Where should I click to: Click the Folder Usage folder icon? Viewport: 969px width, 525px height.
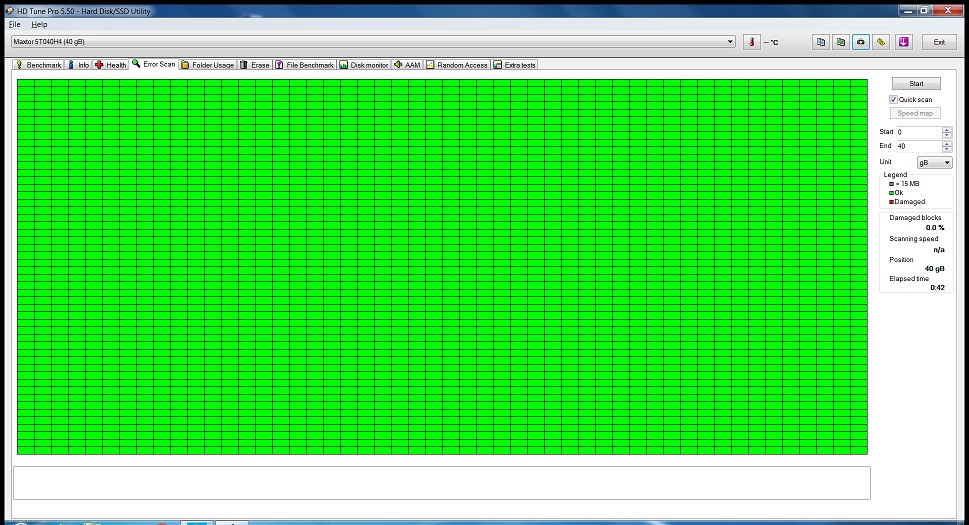(x=185, y=65)
